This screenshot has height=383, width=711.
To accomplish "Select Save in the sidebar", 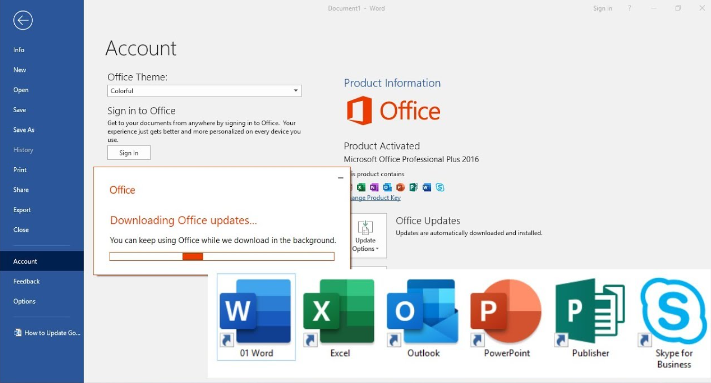I will [x=19, y=110].
